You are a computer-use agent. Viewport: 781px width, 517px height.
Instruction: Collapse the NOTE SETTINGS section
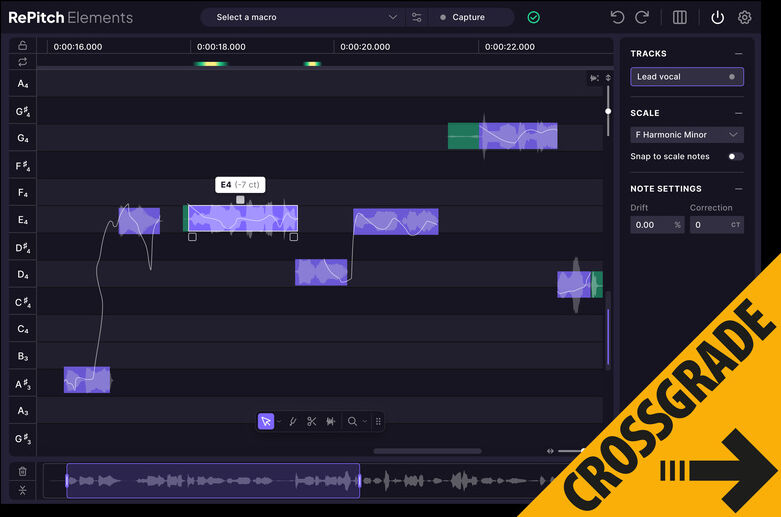(738, 189)
